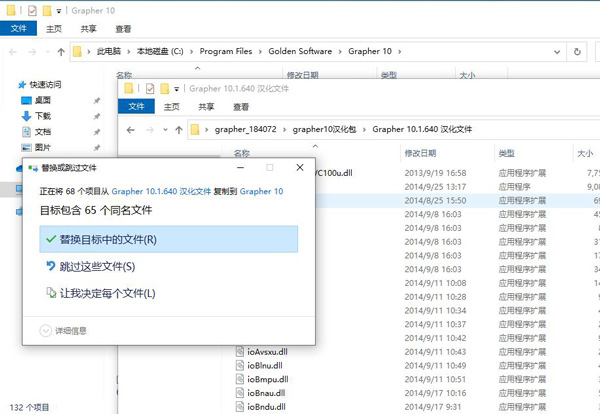The width and height of the screenshot is (600, 414).
Task: Go back arrow in Grapher 10 window
Action: (13, 52)
